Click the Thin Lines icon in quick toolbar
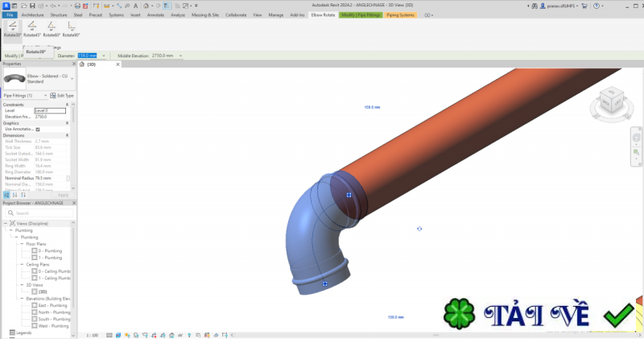The width and height of the screenshot is (644, 339). [x=167, y=6]
